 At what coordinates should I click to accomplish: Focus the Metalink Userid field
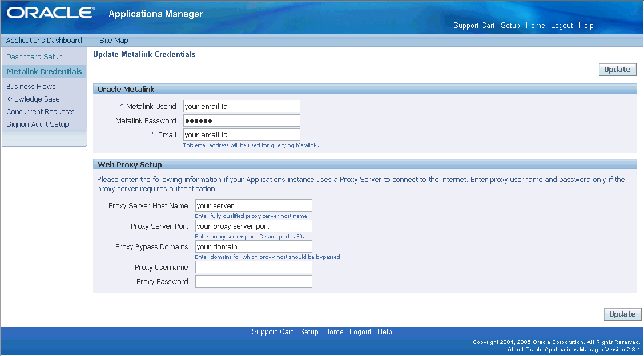241,106
